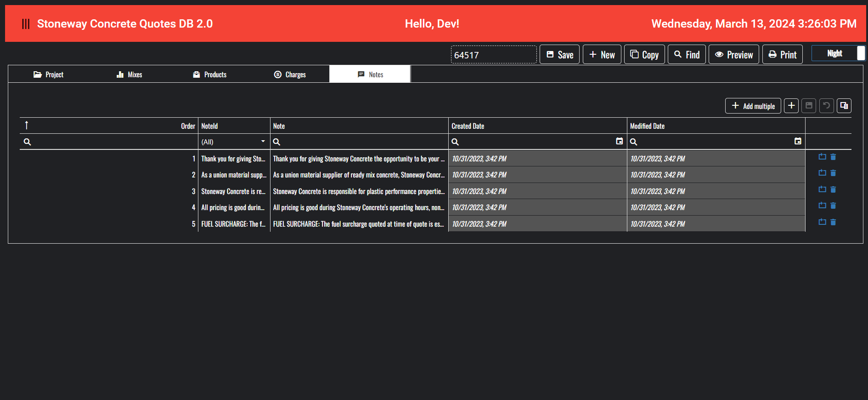
Task: Select NoteId cell 'FUEL SURCHARGE: The f...'
Action: pos(234,224)
